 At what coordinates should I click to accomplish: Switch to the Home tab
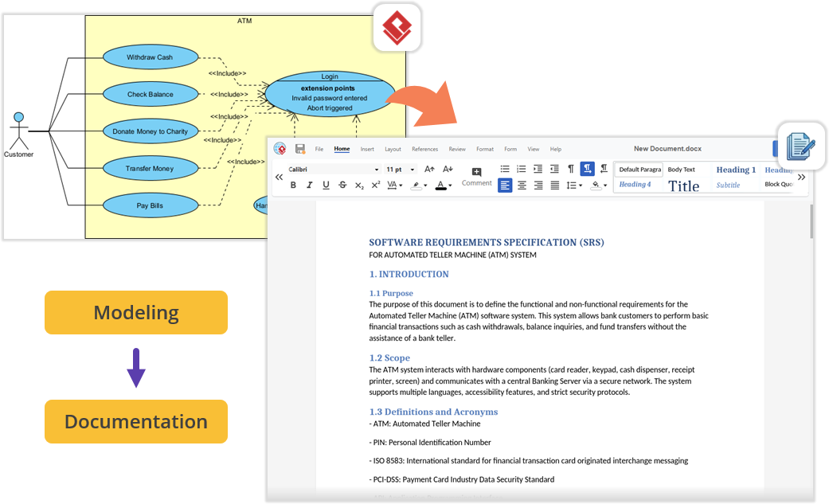[x=342, y=149]
